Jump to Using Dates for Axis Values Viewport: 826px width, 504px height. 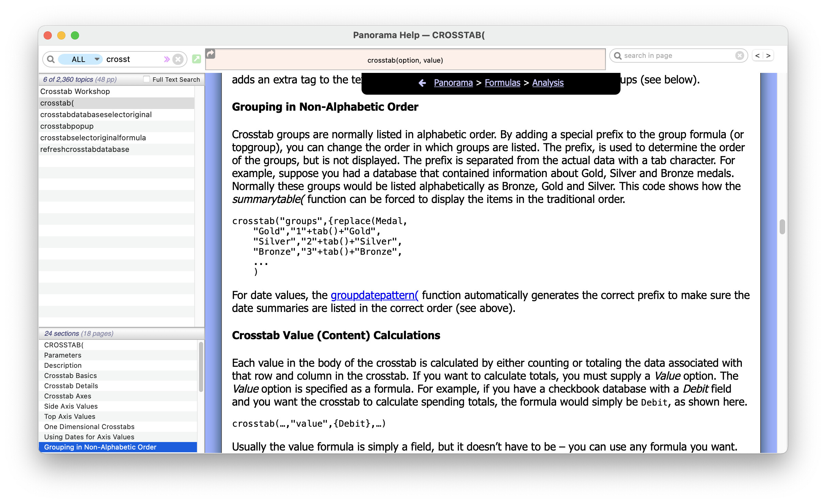pyautogui.click(x=118, y=437)
